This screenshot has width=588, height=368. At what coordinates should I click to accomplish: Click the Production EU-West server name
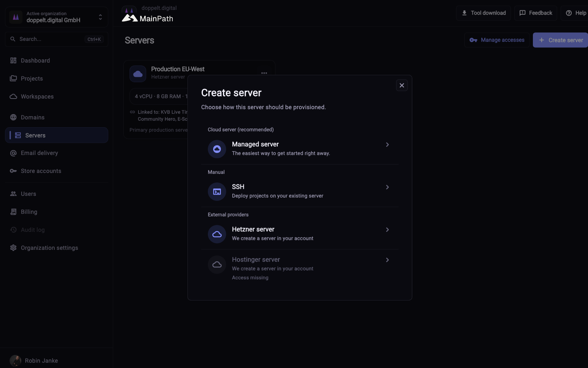pos(178,69)
